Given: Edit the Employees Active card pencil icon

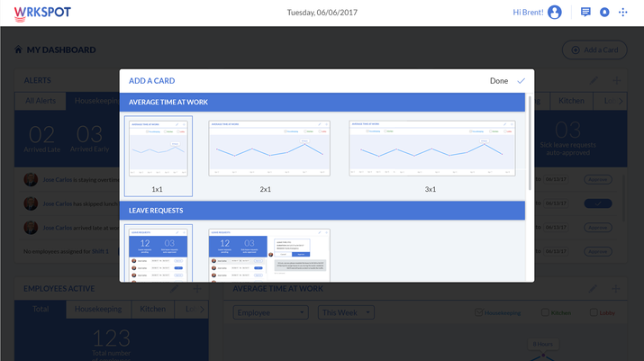Looking at the screenshot, I should pos(174,289).
